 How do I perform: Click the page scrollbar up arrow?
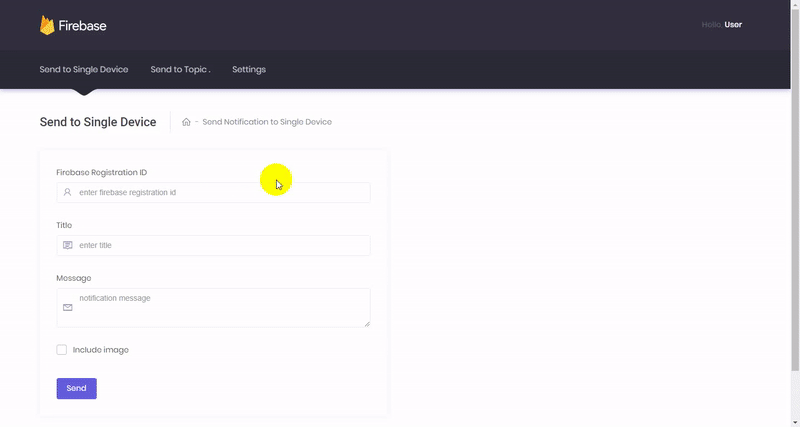point(794,5)
